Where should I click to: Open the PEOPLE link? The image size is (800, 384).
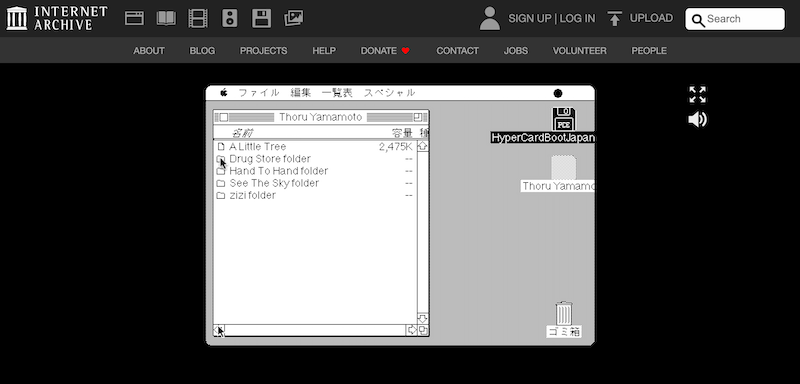[649, 50]
